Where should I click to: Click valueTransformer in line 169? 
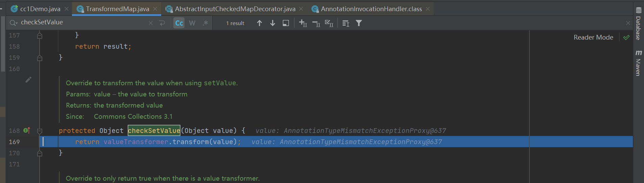(x=136, y=142)
